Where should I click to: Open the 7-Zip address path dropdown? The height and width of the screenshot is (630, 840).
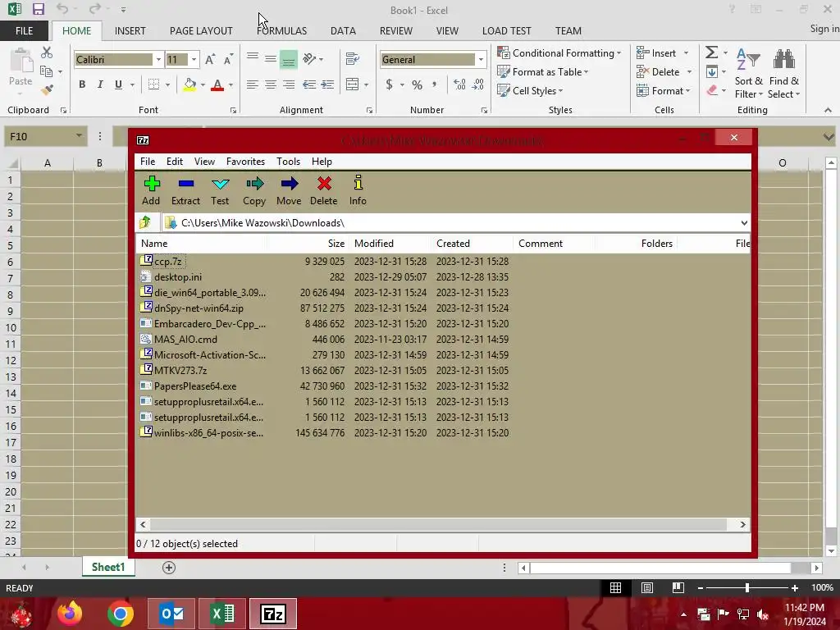click(x=744, y=223)
